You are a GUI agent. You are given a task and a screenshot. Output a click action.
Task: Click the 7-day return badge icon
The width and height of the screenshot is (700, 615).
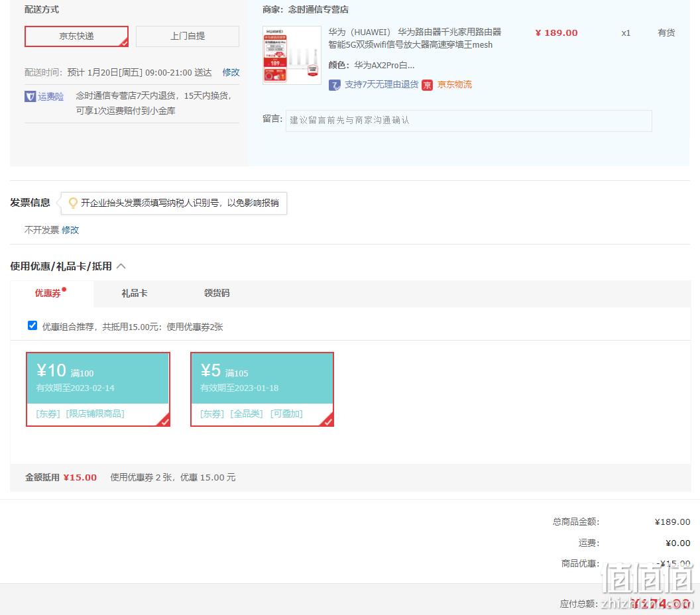click(x=334, y=85)
